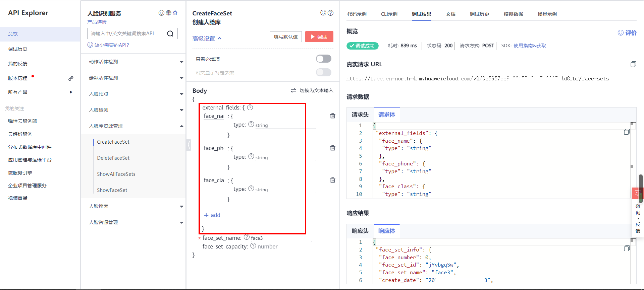This screenshot has height=290, width=644.
Task: Expand 人脸资源管理 category
Action: pos(181,223)
